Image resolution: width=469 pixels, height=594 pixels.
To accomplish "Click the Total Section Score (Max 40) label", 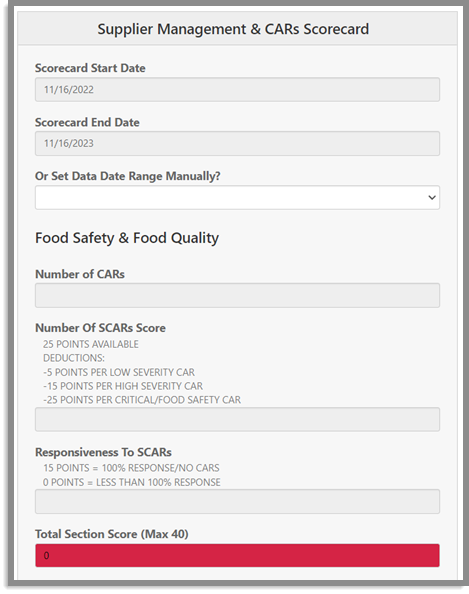I will (x=112, y=534).
